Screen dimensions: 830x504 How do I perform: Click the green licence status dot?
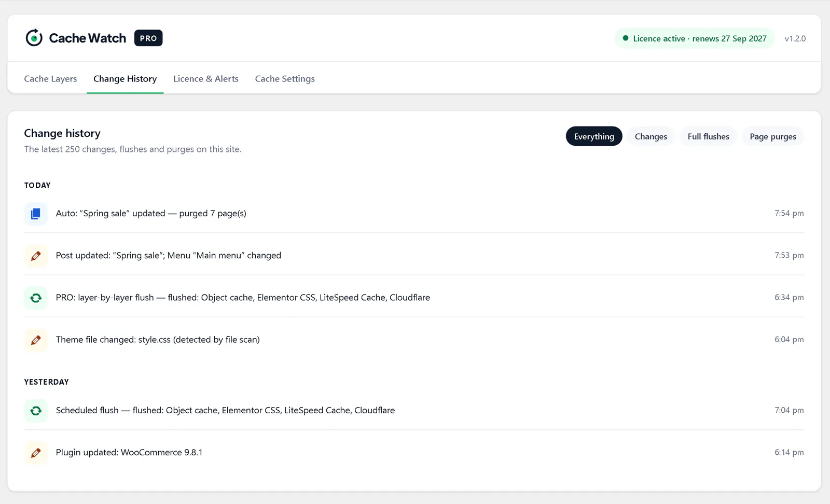click(x=626, y=38)
